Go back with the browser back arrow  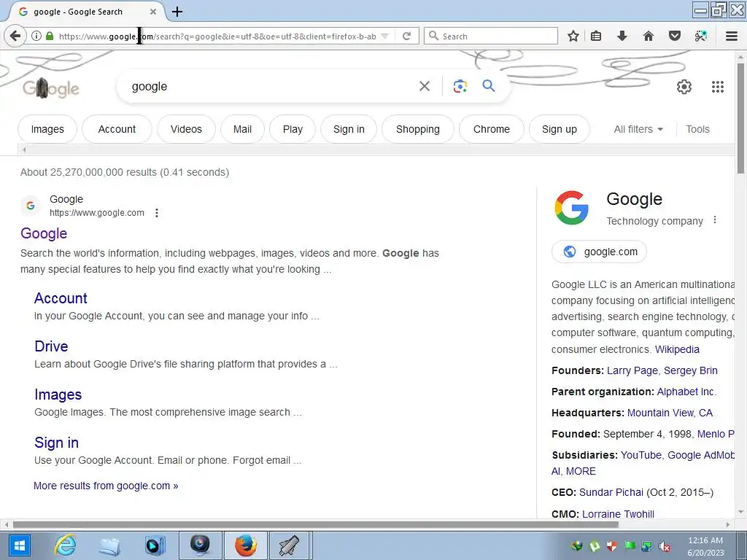click(15, 36)
